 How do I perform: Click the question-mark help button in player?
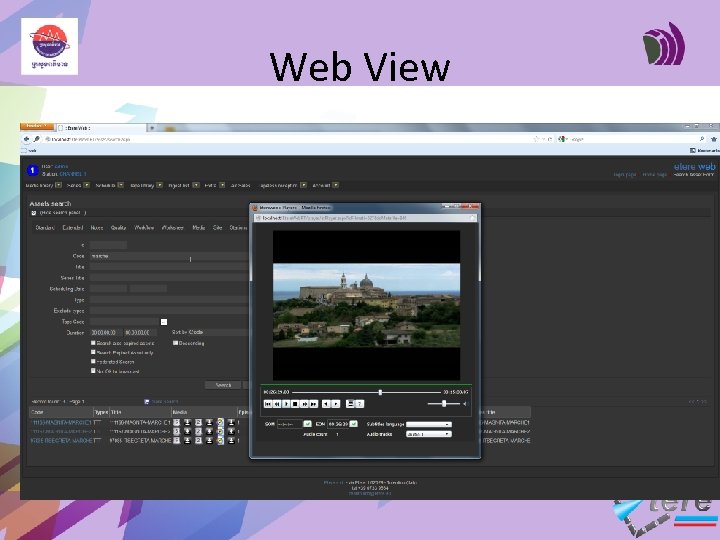[360, 404]
